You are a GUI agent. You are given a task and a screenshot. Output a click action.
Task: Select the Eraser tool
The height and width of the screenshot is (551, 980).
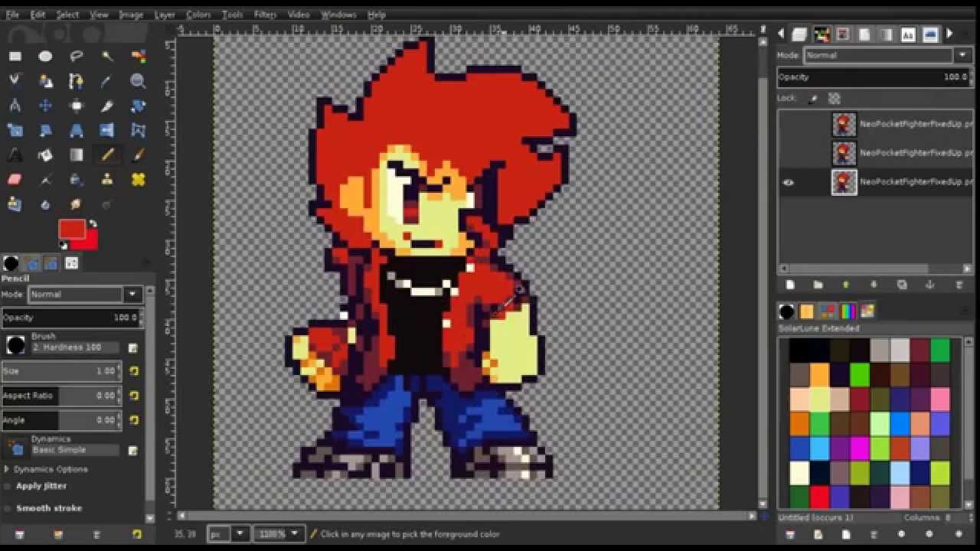coord(15,179)
